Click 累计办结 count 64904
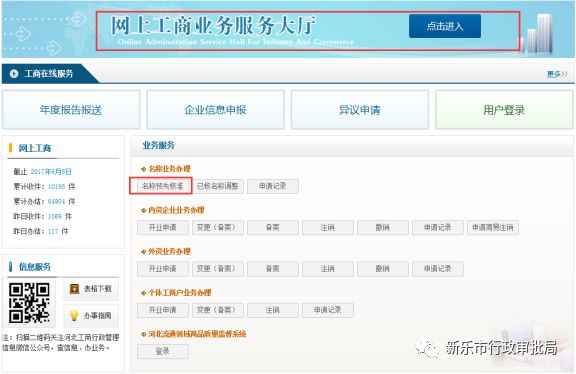Screen dimensions: 576x374 pyautogui.click(x=57, y=201)
